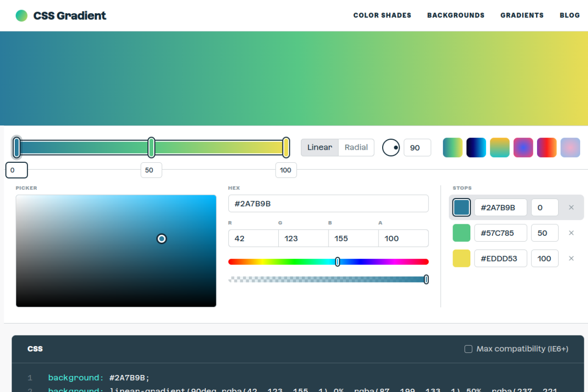Enable Max compatibility (IE6+) checkbox

coord(468,349)
